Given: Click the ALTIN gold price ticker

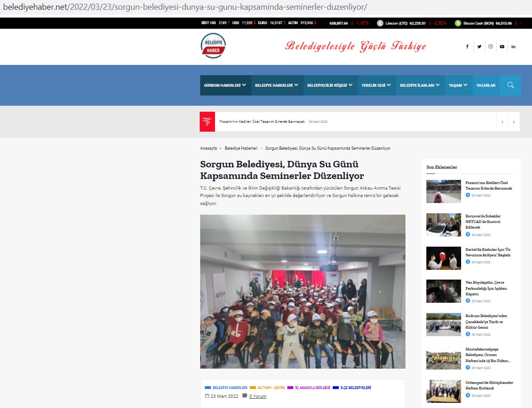Looking at the screenshot, I should coord(302,23).
